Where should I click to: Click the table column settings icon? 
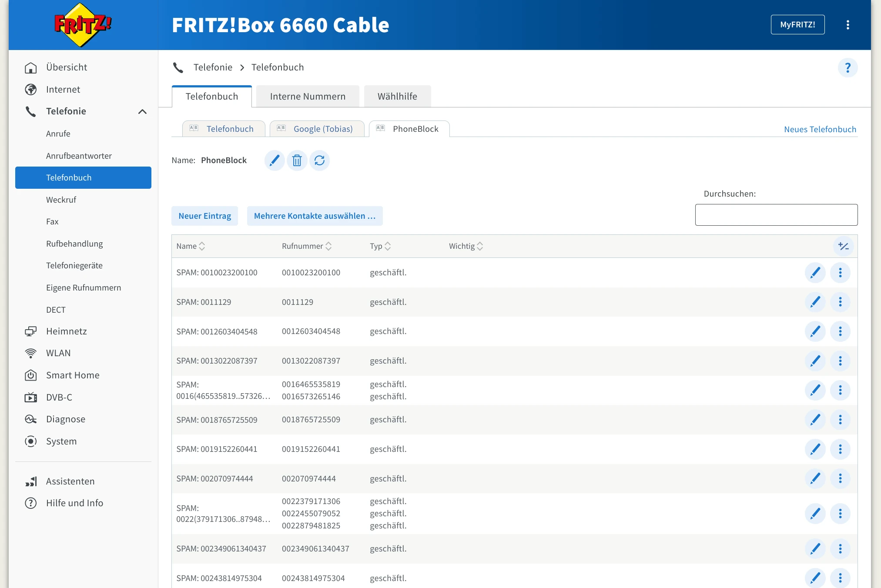843,246
